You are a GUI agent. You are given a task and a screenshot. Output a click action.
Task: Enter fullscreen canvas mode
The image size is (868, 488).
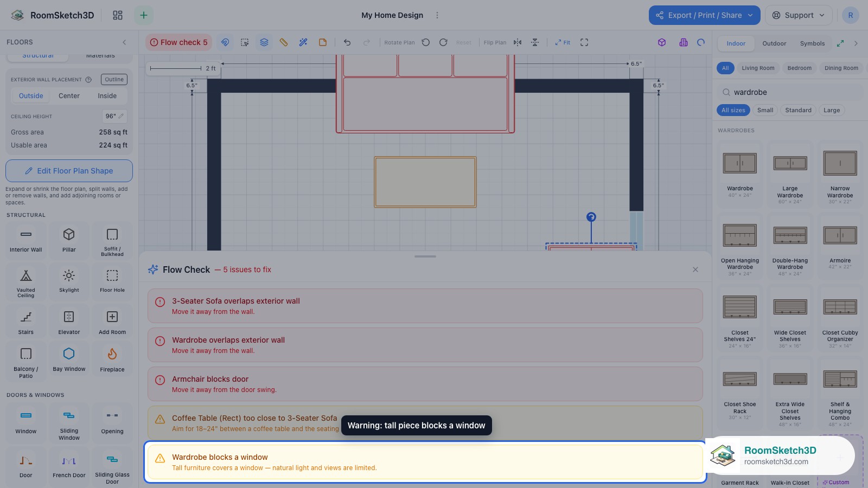tap(584, 42)
